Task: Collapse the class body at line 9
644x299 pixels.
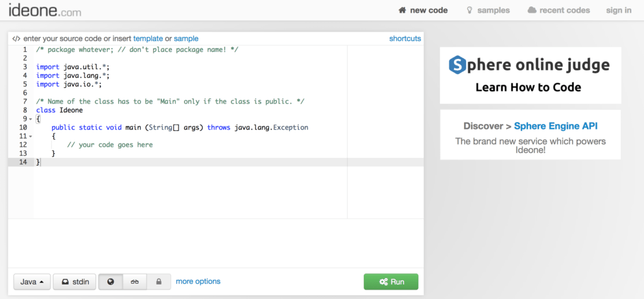Action: coord(30,119)
